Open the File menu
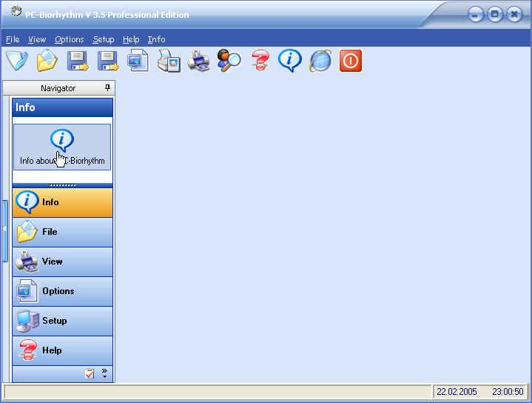 pos(13,40)
